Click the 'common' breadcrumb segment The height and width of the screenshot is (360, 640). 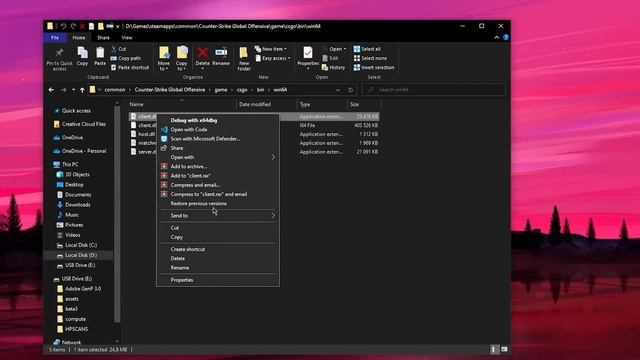click(115, 90)
